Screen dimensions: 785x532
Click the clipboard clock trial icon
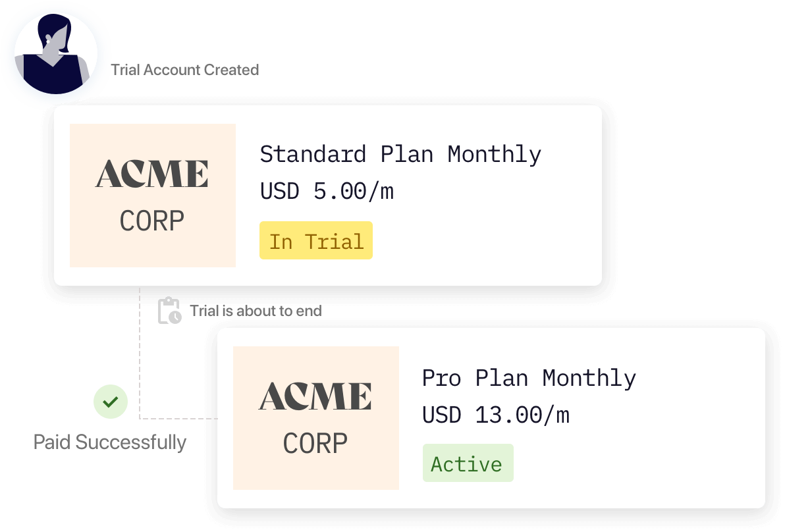pos(169,311)
